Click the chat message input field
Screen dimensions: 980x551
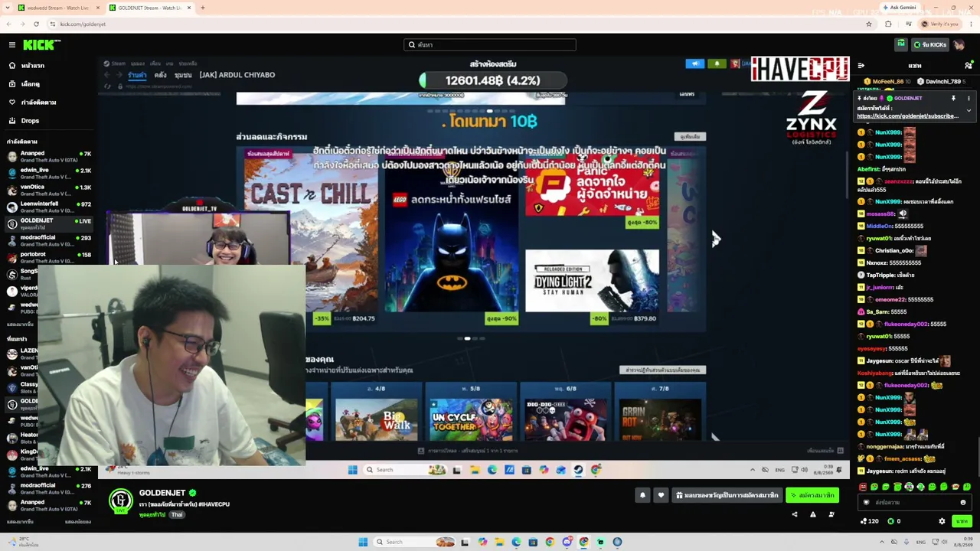(x=915, y=503)
